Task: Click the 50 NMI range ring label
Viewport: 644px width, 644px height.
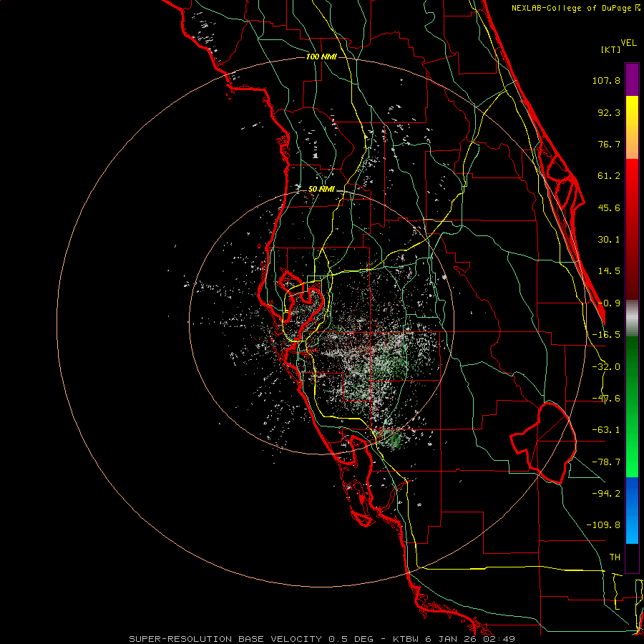Action: click(x=321, y=189)
